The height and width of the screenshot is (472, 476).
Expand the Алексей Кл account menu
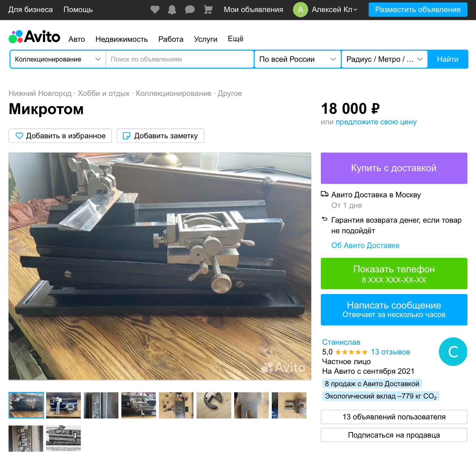pyautogui.click(x=334, y=10)
